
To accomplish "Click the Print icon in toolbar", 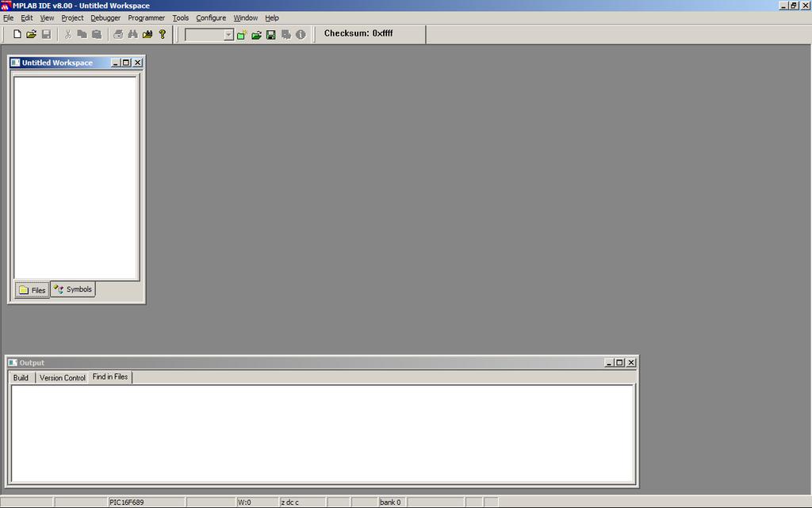I will (118, 35).
